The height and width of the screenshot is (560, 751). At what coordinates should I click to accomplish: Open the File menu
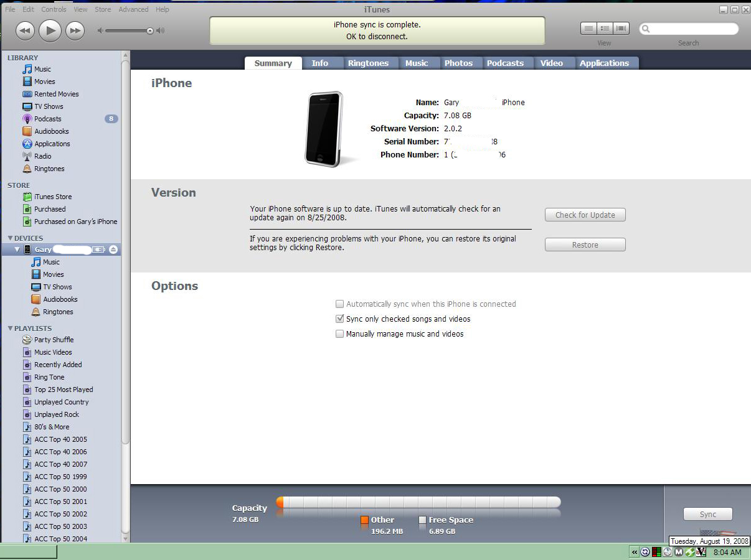coord(10,9)
